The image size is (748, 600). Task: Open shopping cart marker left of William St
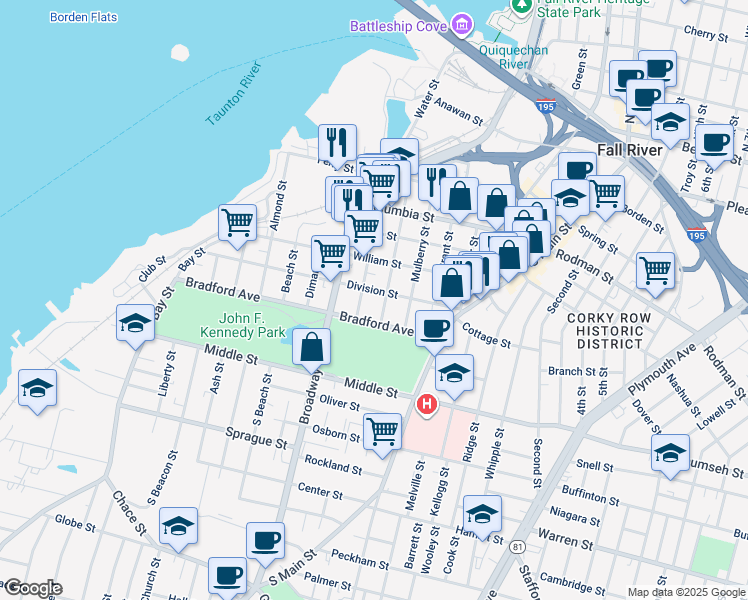tap(331, 254)
